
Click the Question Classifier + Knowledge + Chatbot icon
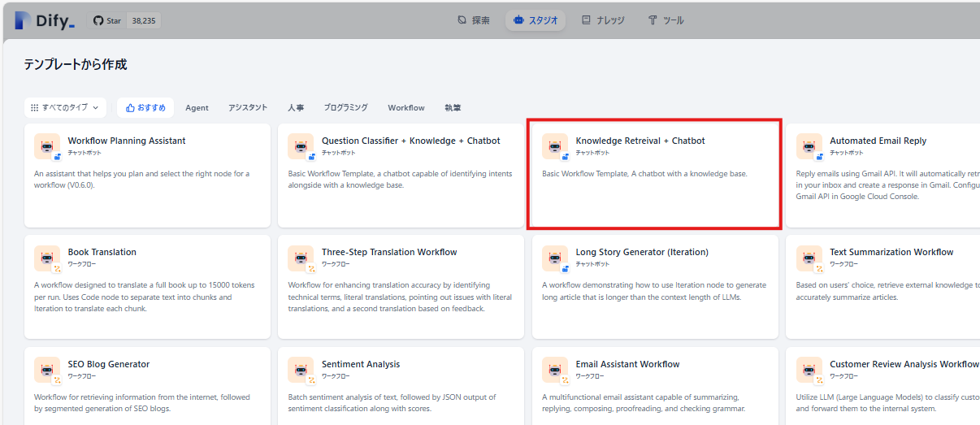pos(301,146)
